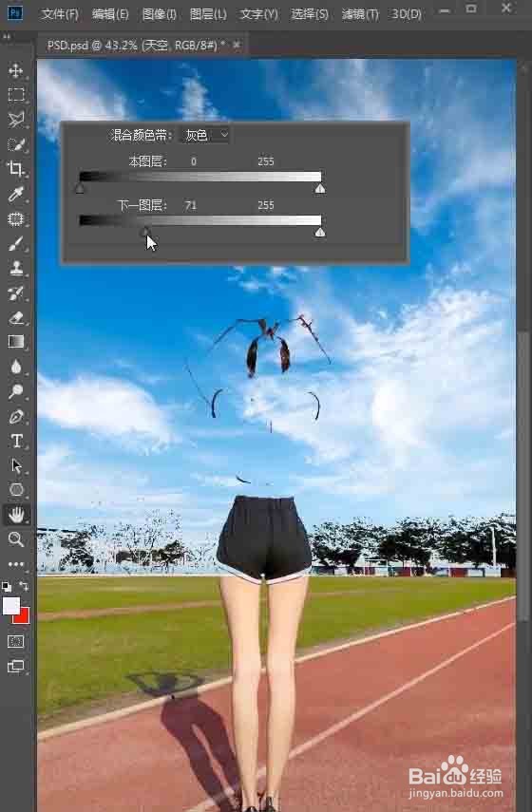Select the Rectangular Marquee tool
The height and width of the screenshot is (812, 532).
click(x=15, y=95)
